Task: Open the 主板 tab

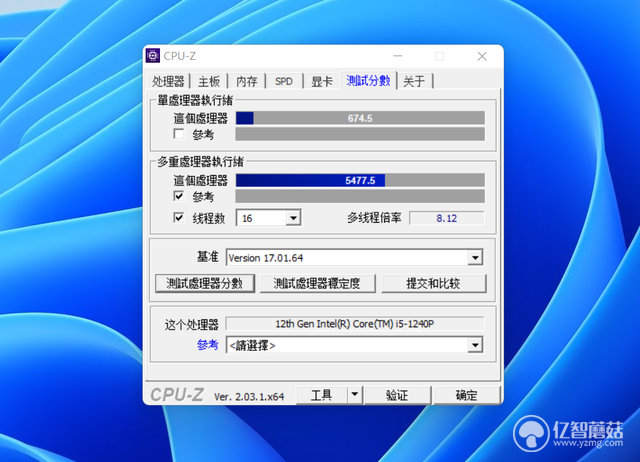Action: click(x=209, y=81)
